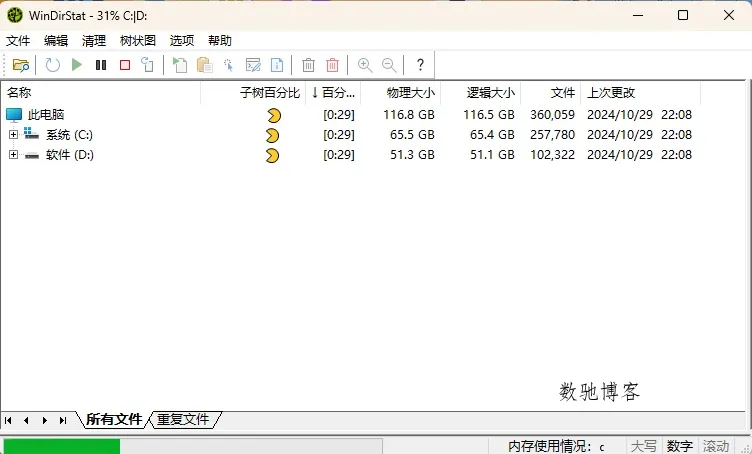Click the 51.1 GB logical size cell
The height and width of the screenshot is (454, 752).
[492, 155]
